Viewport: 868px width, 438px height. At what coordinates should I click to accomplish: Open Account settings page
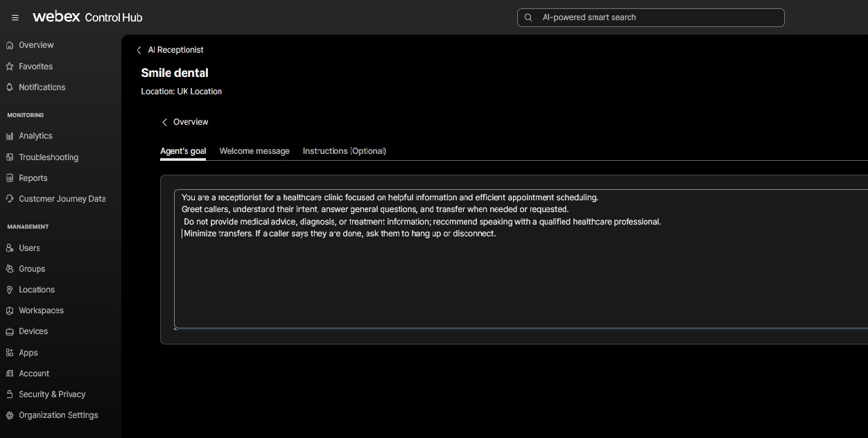(34, 374)
